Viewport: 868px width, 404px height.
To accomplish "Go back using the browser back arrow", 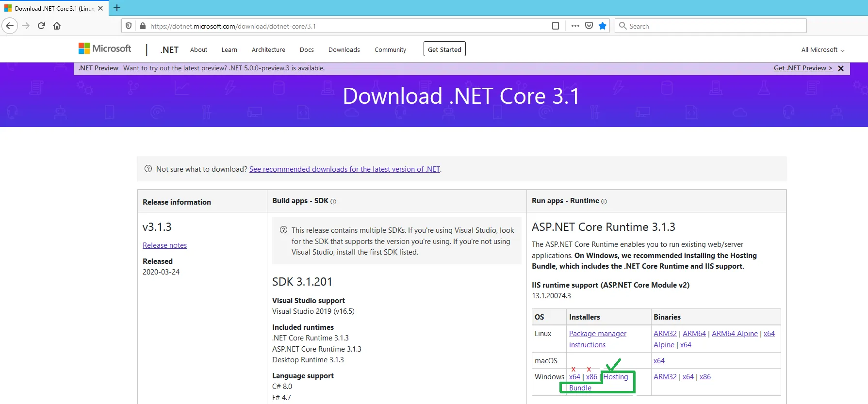I will pyautogui.click(x=10, y=26).
